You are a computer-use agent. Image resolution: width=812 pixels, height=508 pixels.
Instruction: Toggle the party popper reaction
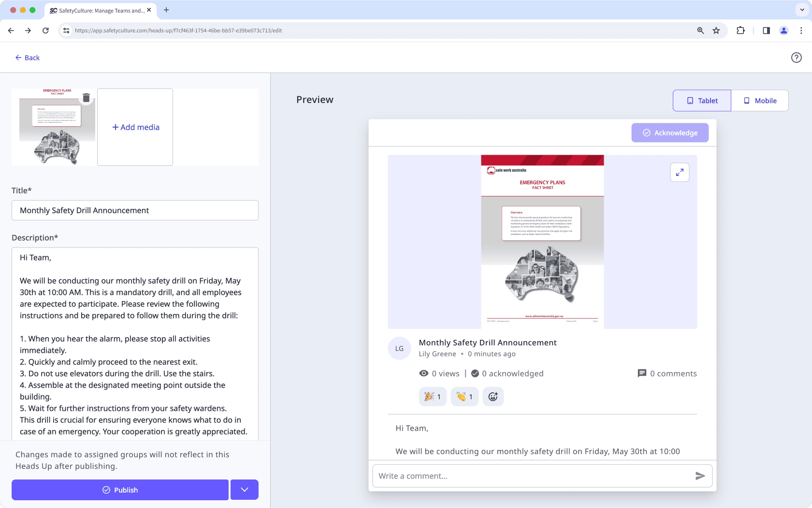point(432,396)
